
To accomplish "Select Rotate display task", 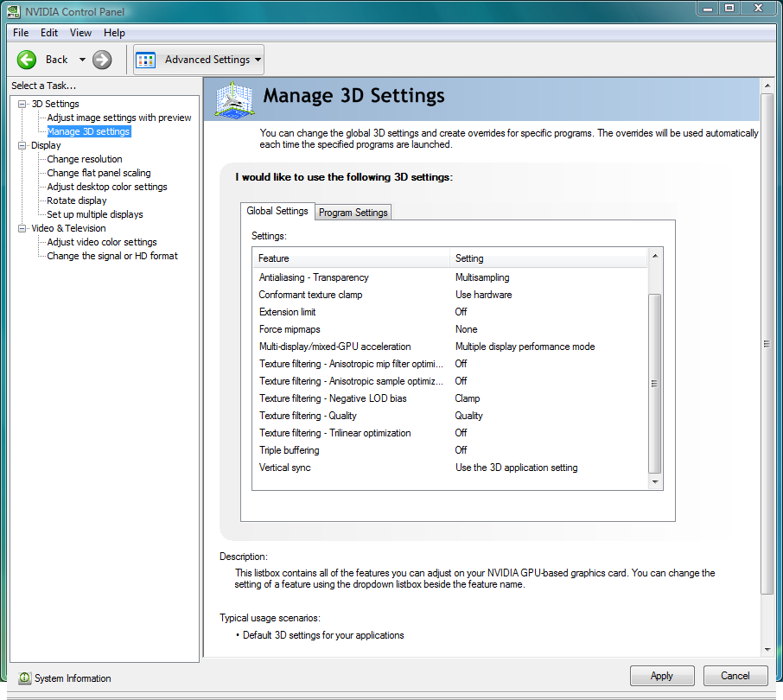I will point(76,200).
